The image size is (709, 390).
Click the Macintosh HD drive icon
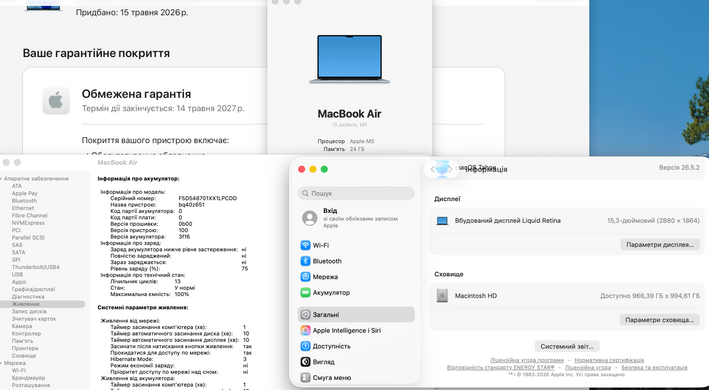coord(442,296)
